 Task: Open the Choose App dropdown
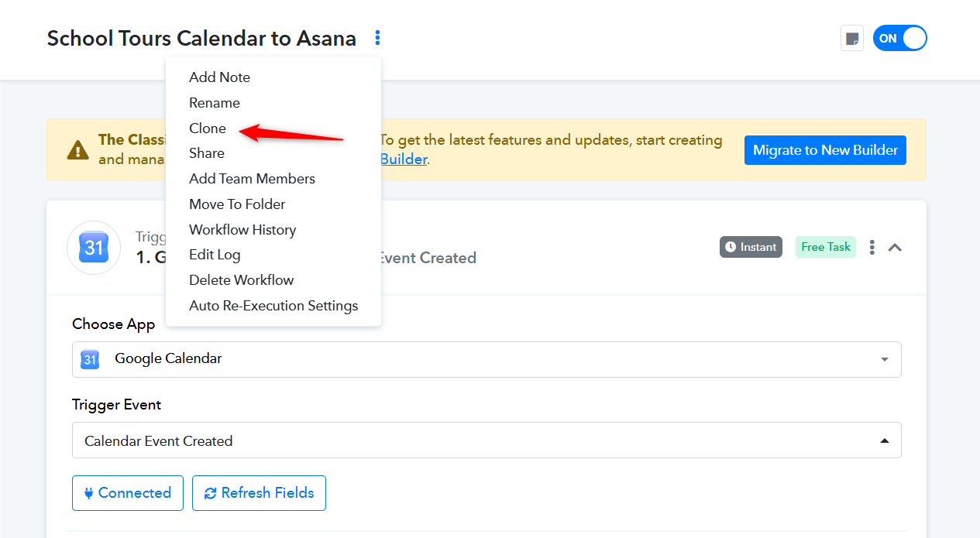487,359
